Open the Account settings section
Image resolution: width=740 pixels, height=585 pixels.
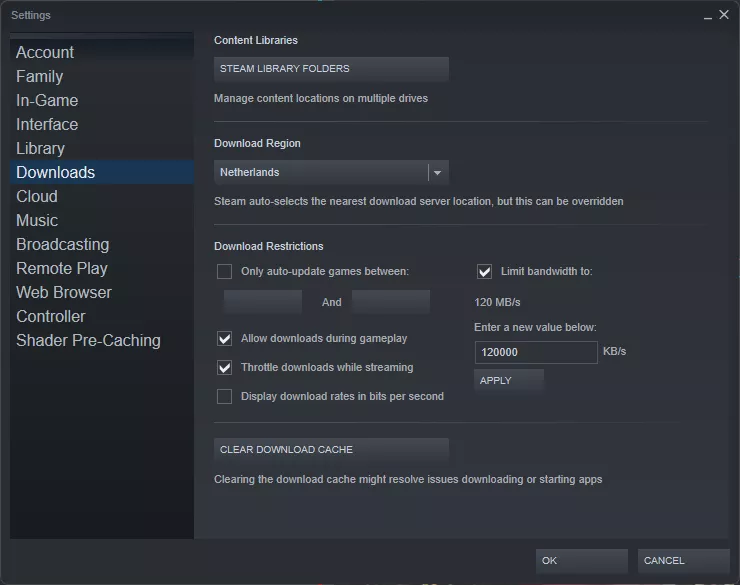45,52
